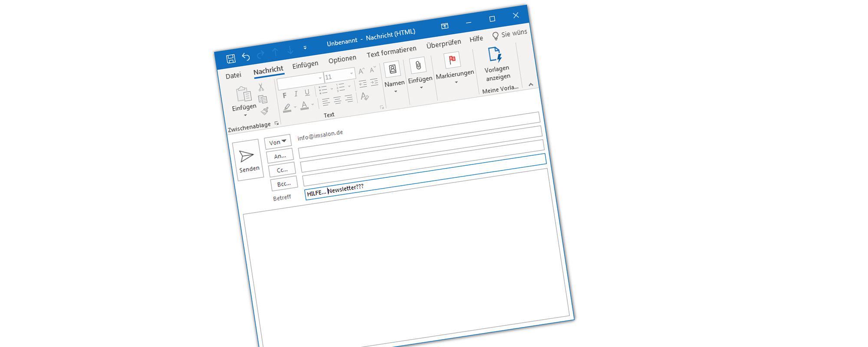Click the red flag Markierungen icon
Screen dimensions: 868x347
452,60
